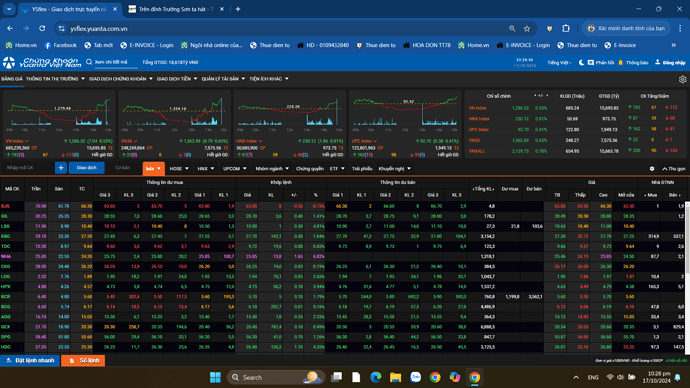
Task: Reload the page
Action: pos(42,28)
